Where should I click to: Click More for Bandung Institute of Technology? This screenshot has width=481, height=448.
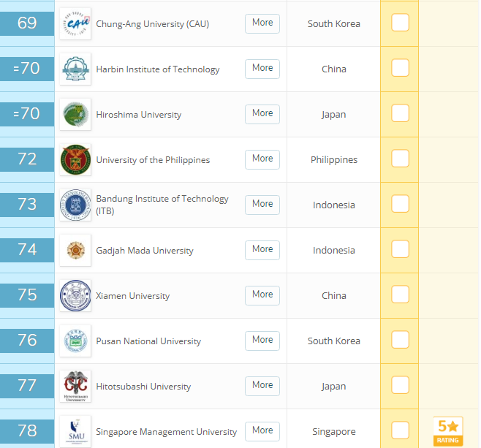[x=262, y=205]
